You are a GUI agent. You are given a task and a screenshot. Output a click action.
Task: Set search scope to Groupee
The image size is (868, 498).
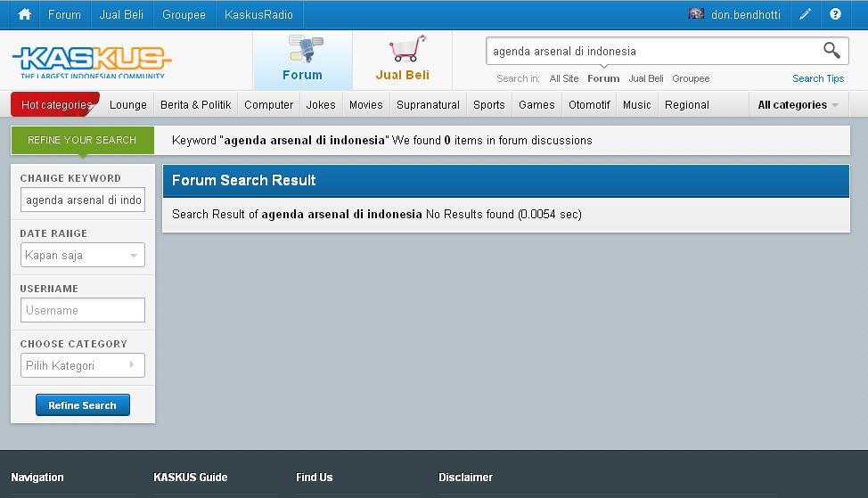[691, 78]
